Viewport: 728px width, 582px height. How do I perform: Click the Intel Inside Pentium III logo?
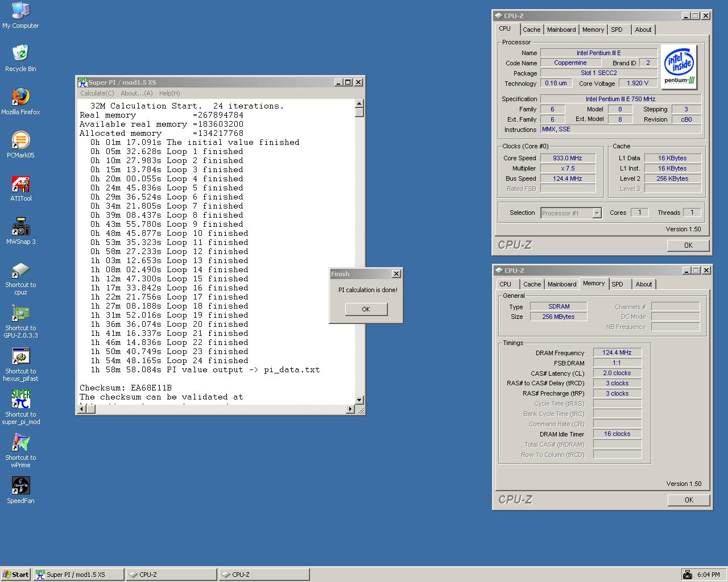point(680,66)
